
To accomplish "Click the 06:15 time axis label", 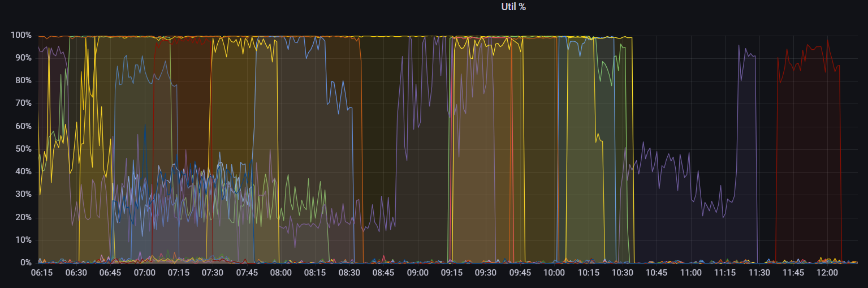I will [42, 273].
